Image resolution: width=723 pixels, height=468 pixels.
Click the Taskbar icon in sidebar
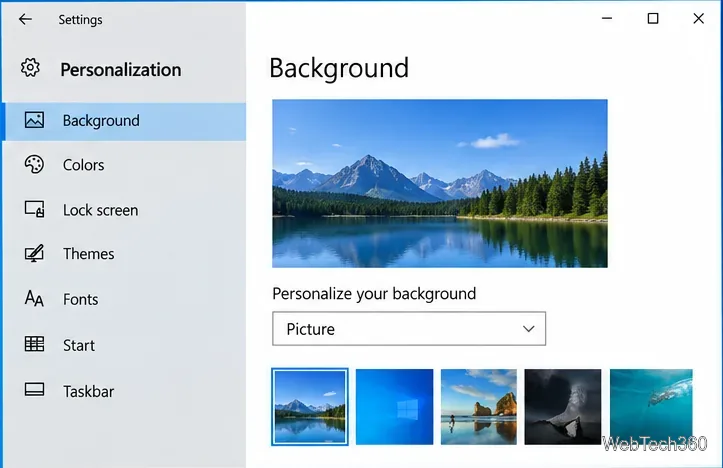pyautogui.click(x=35, y=390)
